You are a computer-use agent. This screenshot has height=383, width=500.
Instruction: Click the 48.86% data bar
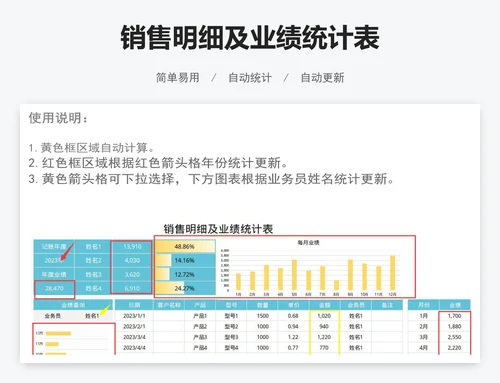tap(185, 247)
